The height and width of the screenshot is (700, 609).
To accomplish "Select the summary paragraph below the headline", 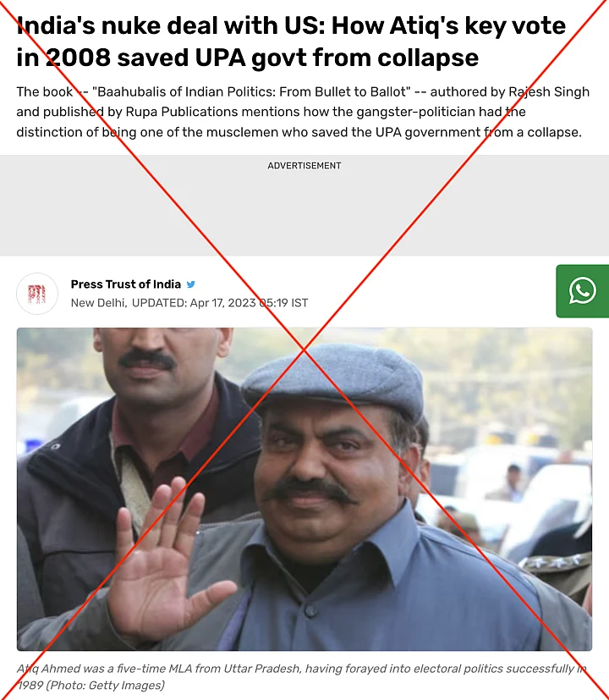I will [303, 112].
